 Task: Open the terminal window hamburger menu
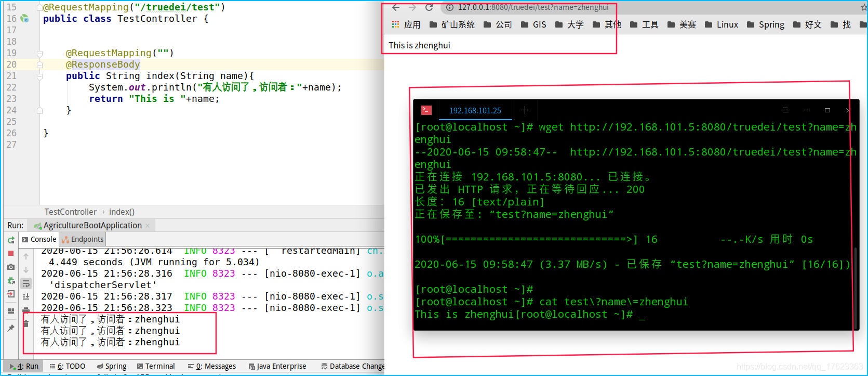coord(785,110)
